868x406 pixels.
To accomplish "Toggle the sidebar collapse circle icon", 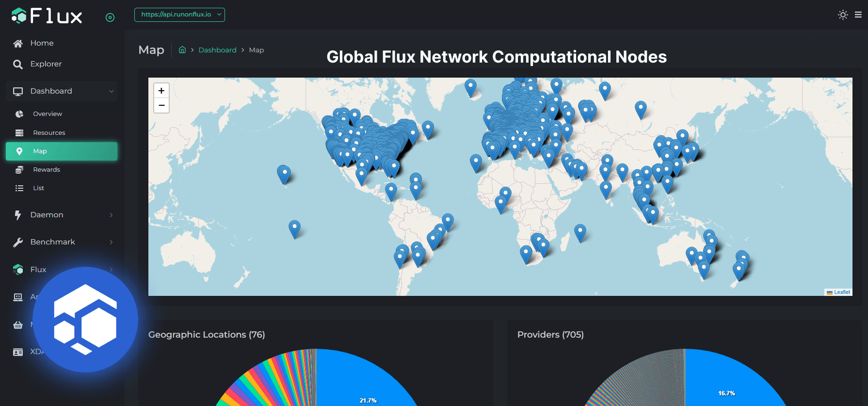I will point(110,17).
